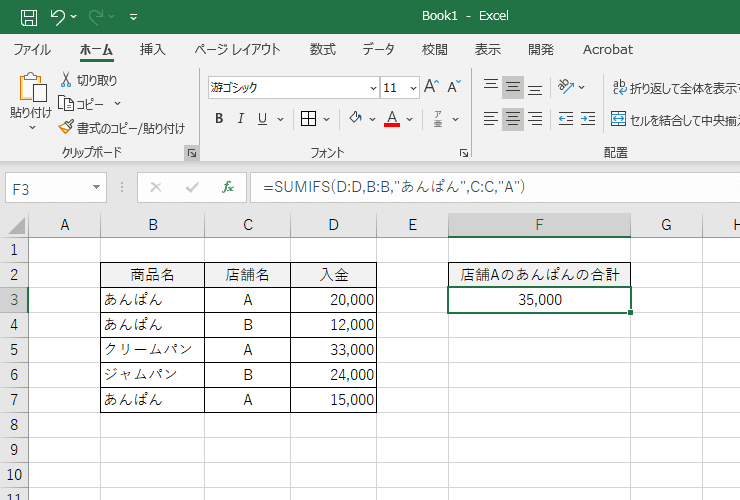Image resolution: width=740 pixels, height=500 pixels.
Task: Open the ページ レイアウト tab
Action: click(237, 50)
